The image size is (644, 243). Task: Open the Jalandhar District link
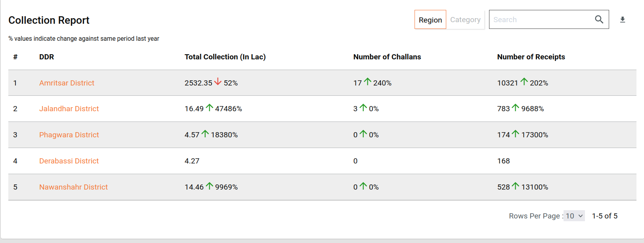coord(69,109)
